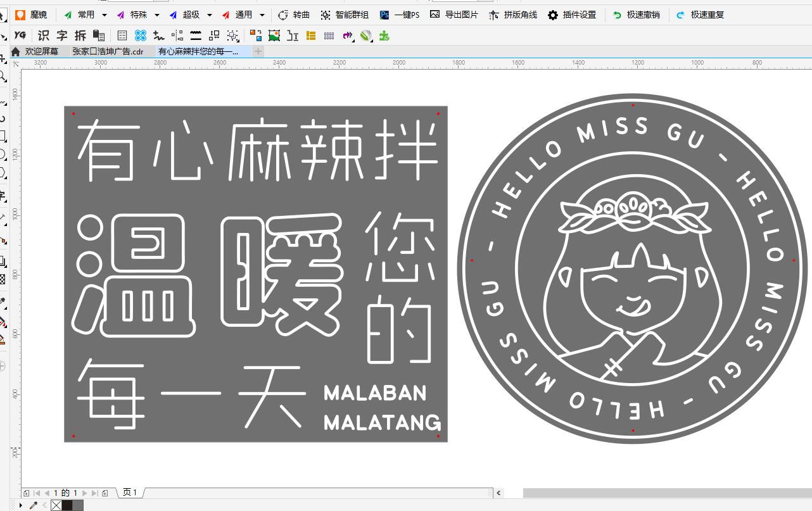Select the eyedropper in document palette

coord(34,505)
